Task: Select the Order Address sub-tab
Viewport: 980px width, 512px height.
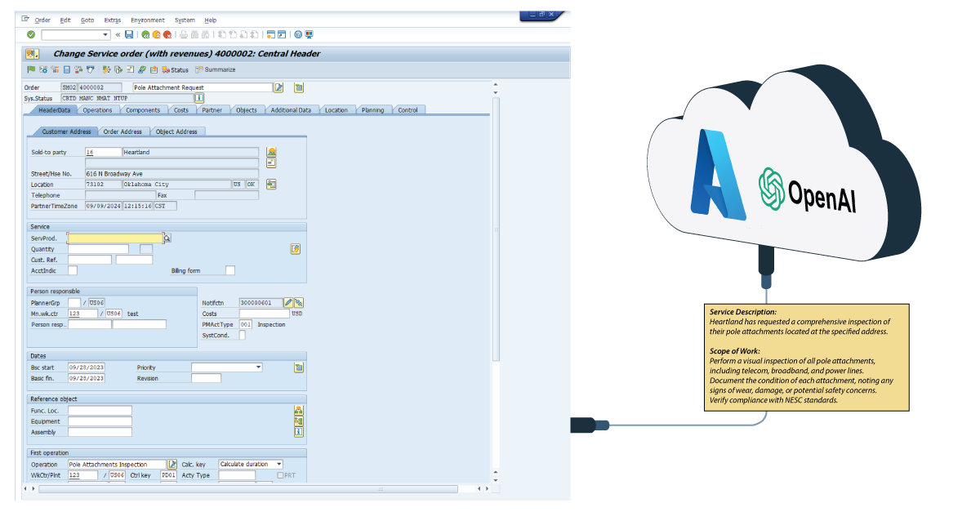Action: (x=122, y=131)
